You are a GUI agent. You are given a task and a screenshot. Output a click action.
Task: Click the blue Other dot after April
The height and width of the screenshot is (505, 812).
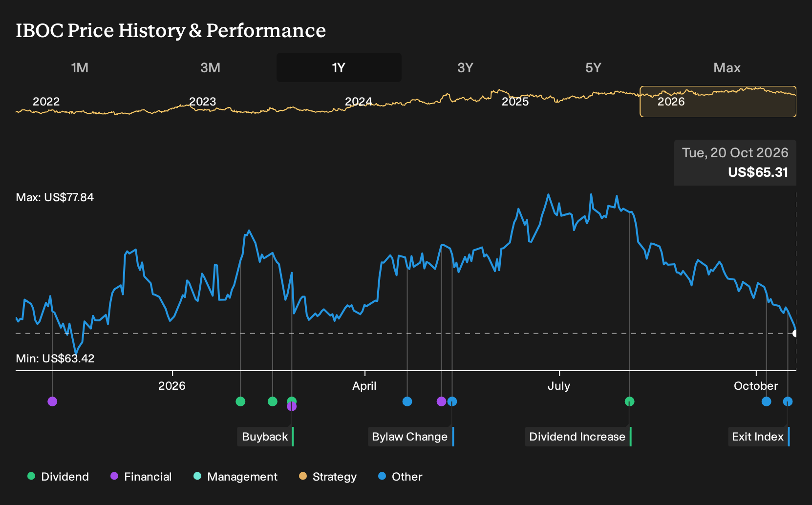[x=407, y=401]
